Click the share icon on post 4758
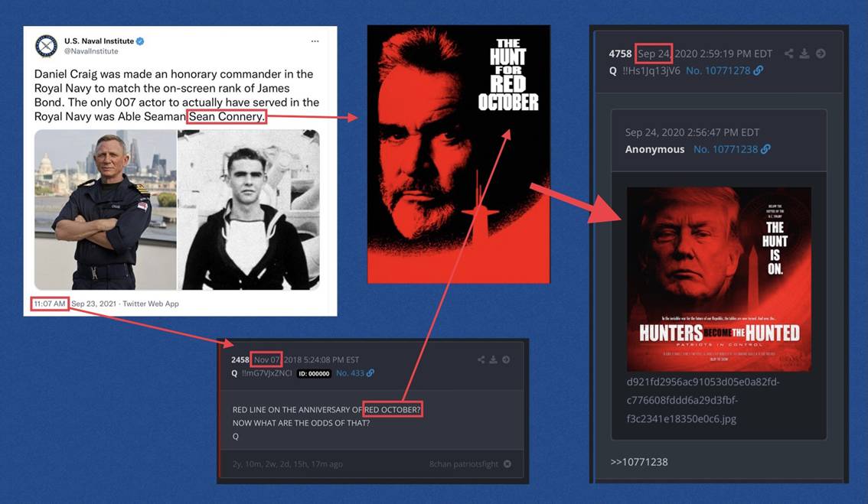 click(788, 54)
